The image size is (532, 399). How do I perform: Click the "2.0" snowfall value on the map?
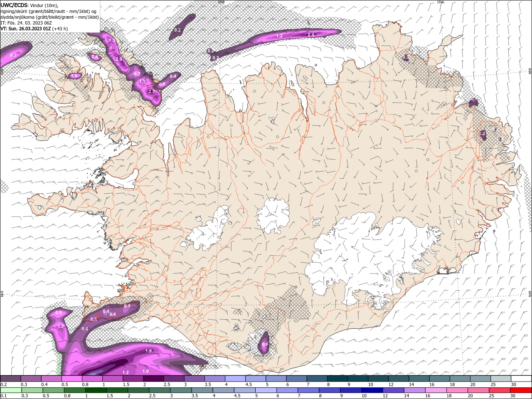(x=119, y=59)
